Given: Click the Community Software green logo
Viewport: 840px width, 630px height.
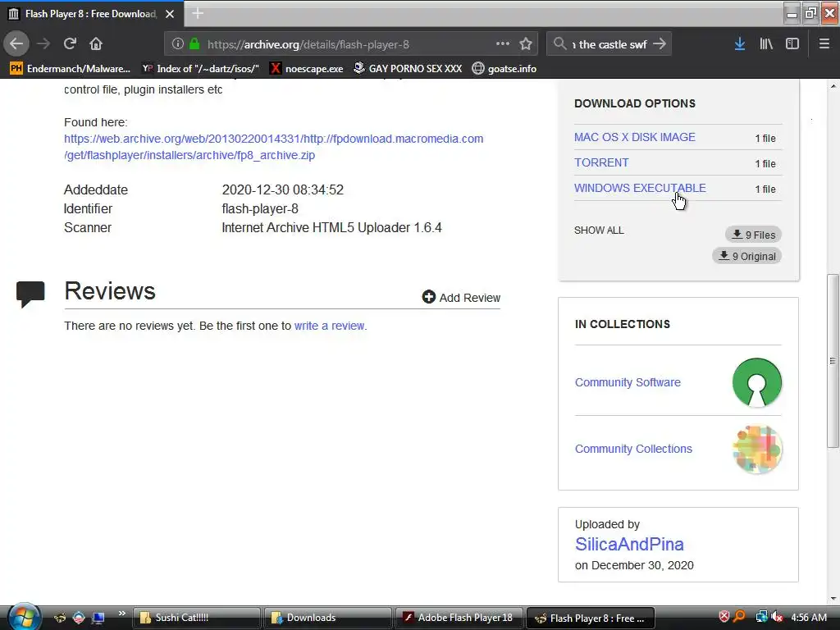Looking at the screenshot, I should (756, 382).
